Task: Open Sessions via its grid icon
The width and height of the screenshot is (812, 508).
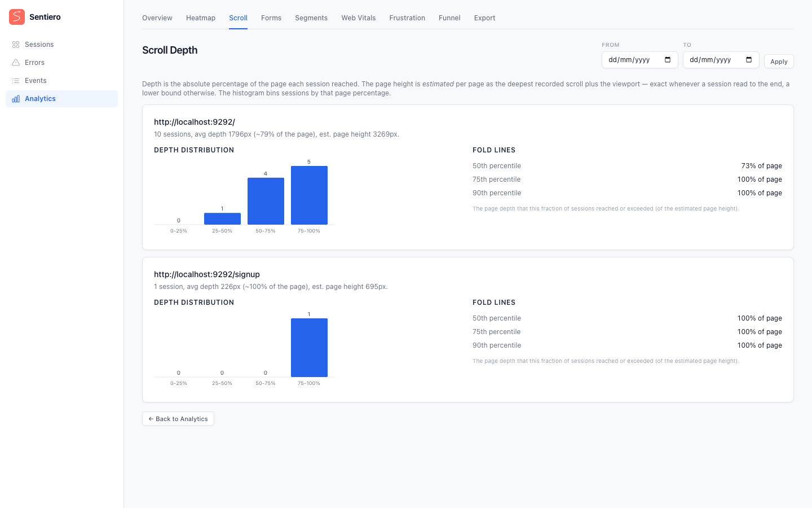Action: [16, 45]
